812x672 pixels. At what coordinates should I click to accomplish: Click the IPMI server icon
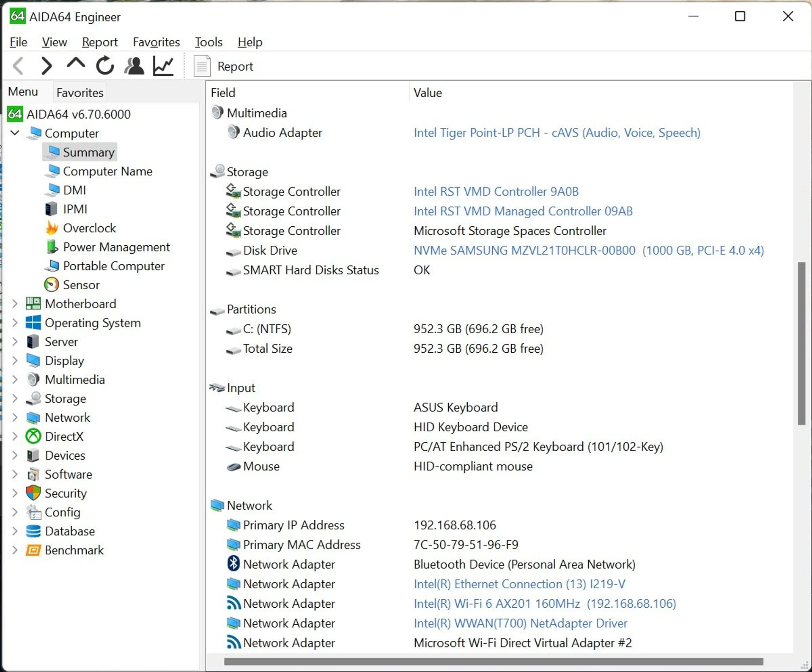pos(51,209)
